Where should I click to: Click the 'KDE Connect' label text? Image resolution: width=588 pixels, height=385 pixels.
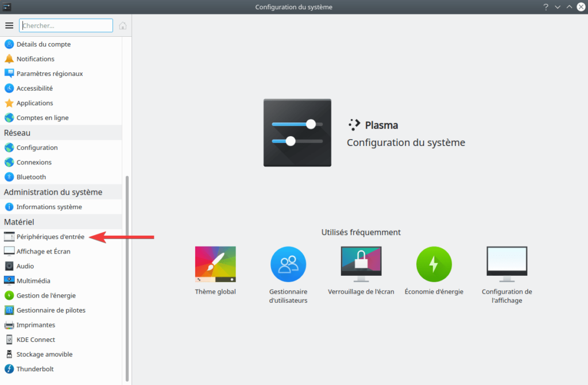point(36,340)
